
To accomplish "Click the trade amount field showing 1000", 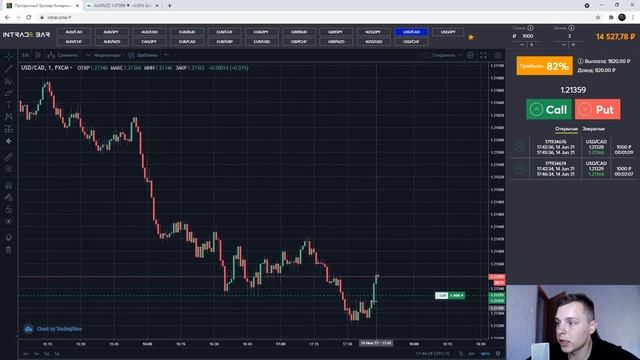I will tap(527, 36).
